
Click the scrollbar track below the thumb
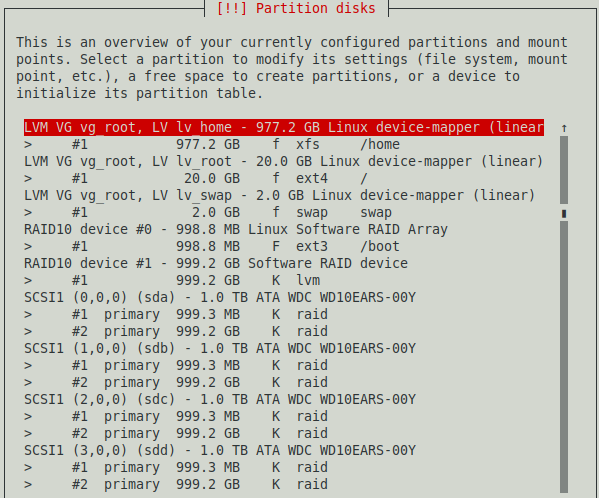point(564,357)
